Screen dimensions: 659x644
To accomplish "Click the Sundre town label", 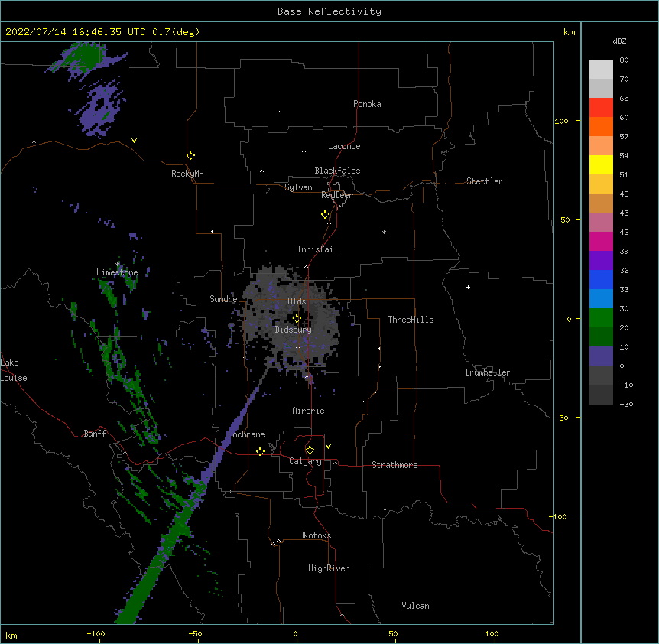I will [223, 299].
